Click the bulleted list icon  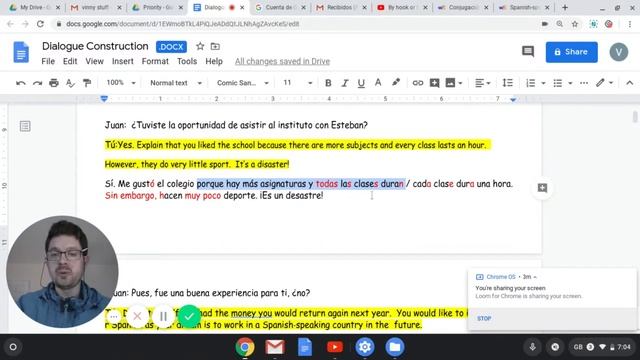558,83
